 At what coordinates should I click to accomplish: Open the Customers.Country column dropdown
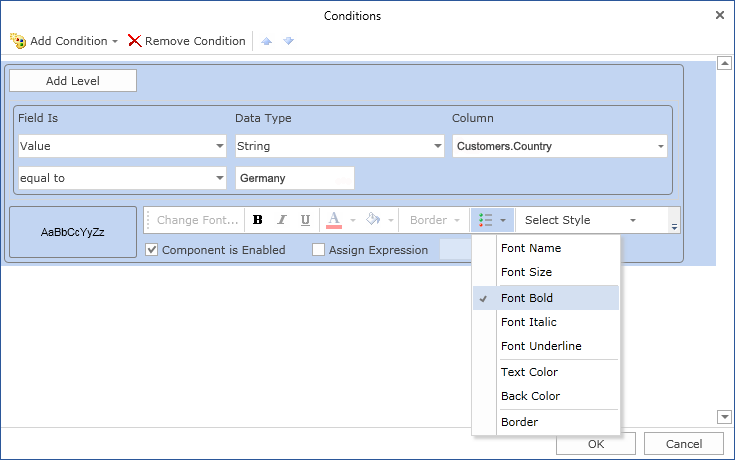[x=660, y=146]
